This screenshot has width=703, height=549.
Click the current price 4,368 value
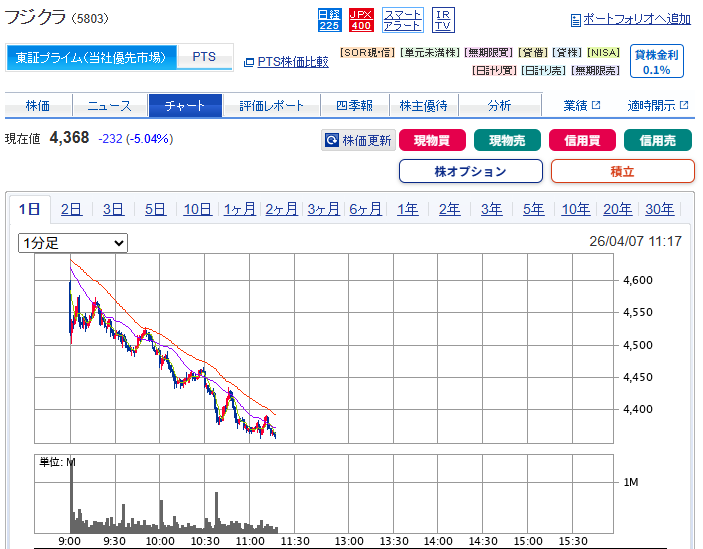click(69, 138)
